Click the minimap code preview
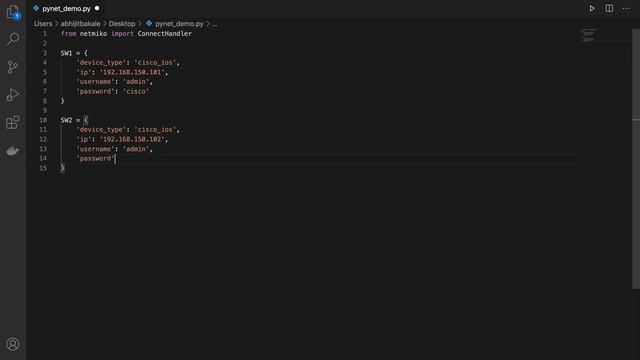 click(x=588, y=35)
